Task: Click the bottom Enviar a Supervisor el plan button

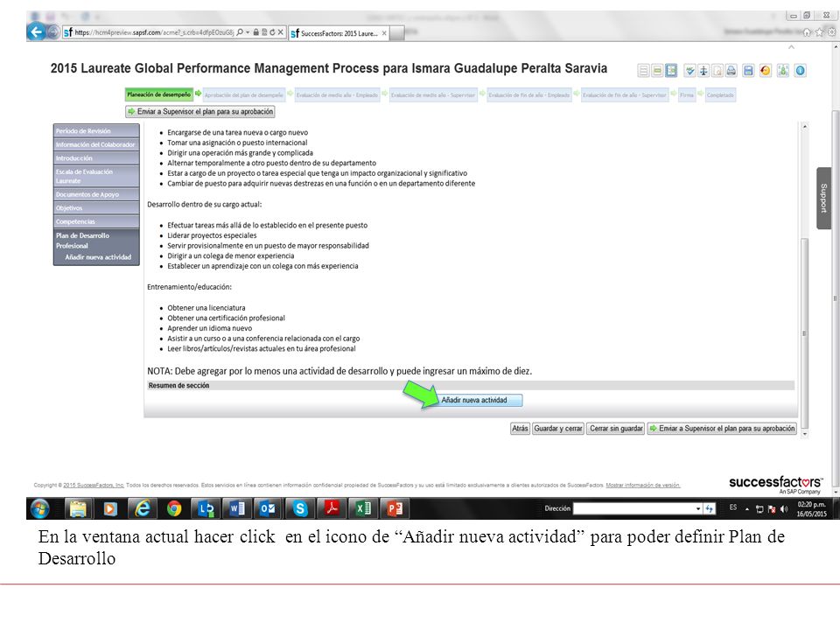Action: (722, 429)
